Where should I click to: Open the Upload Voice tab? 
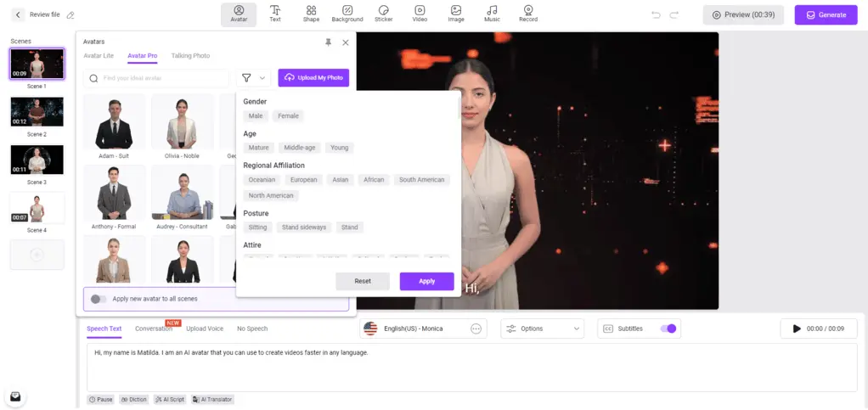point(205,329)
